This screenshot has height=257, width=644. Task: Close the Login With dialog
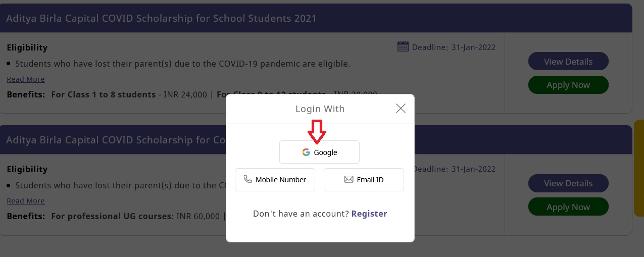(x=401, y=109)
